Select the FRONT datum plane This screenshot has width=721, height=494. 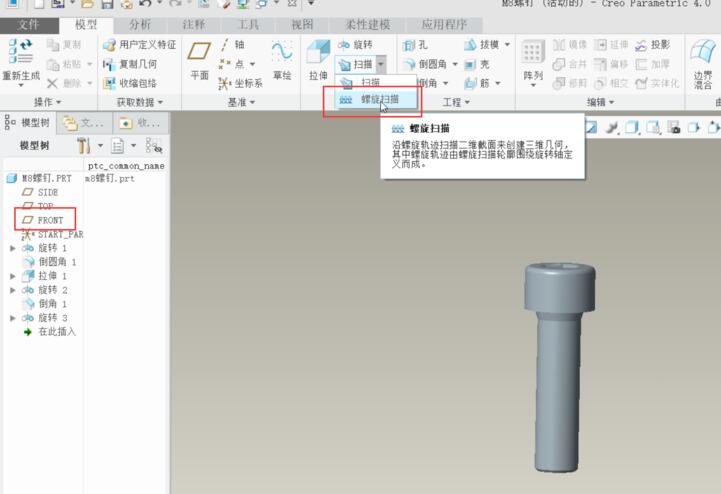43,220
